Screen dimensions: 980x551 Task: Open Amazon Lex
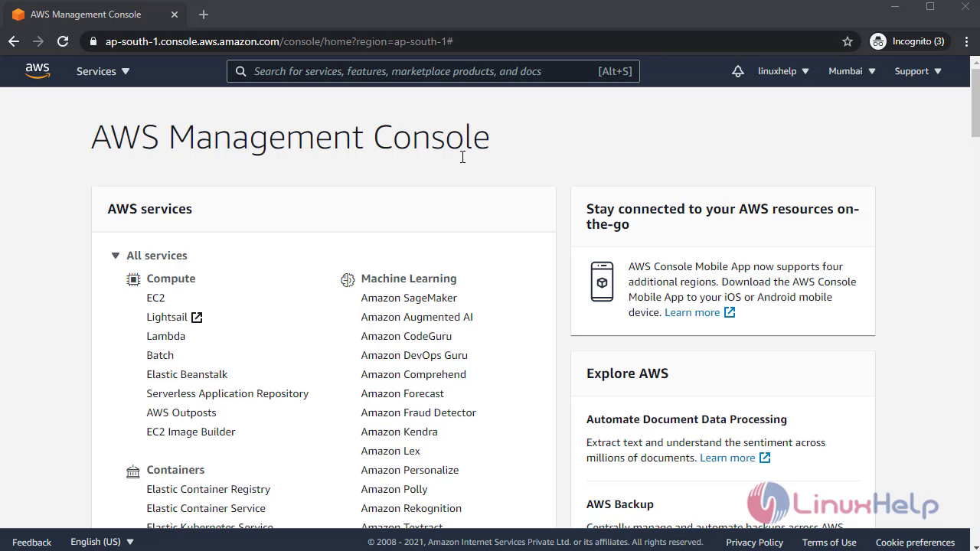[x=390, y=451]
